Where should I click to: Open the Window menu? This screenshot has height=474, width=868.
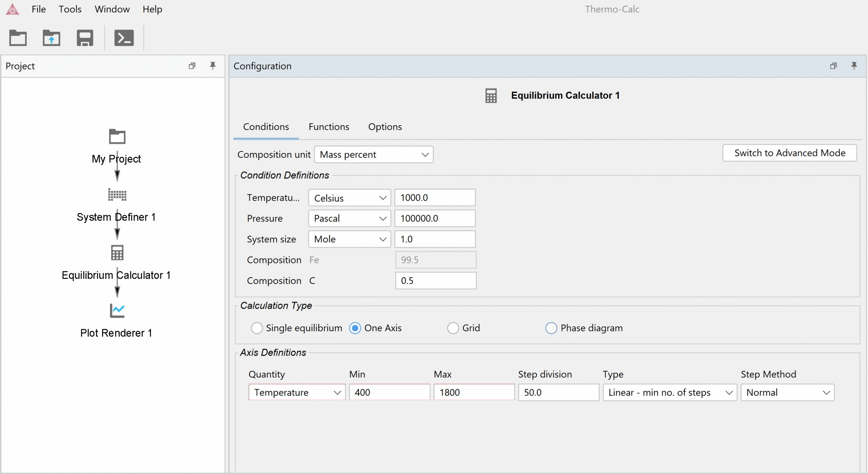pos(112,9)
